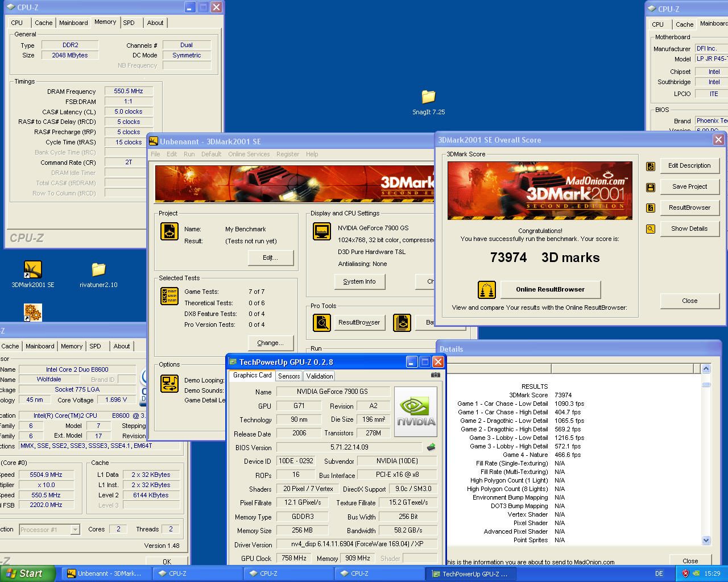Click the gears desktop icon below 3DMark2001 SE
This screenshot has height=582, width=728.
33,313
